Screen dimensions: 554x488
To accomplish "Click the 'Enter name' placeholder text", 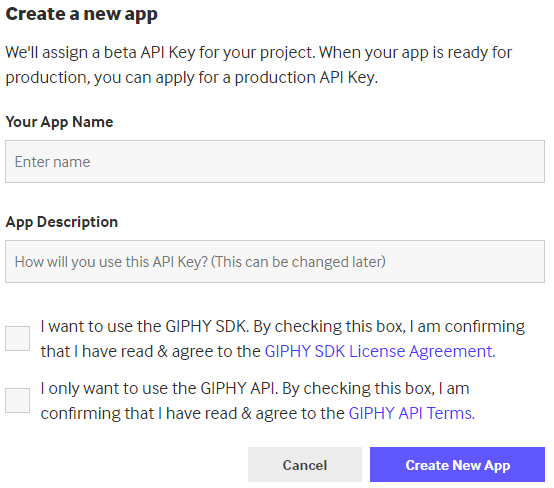I will coord(53,162).
